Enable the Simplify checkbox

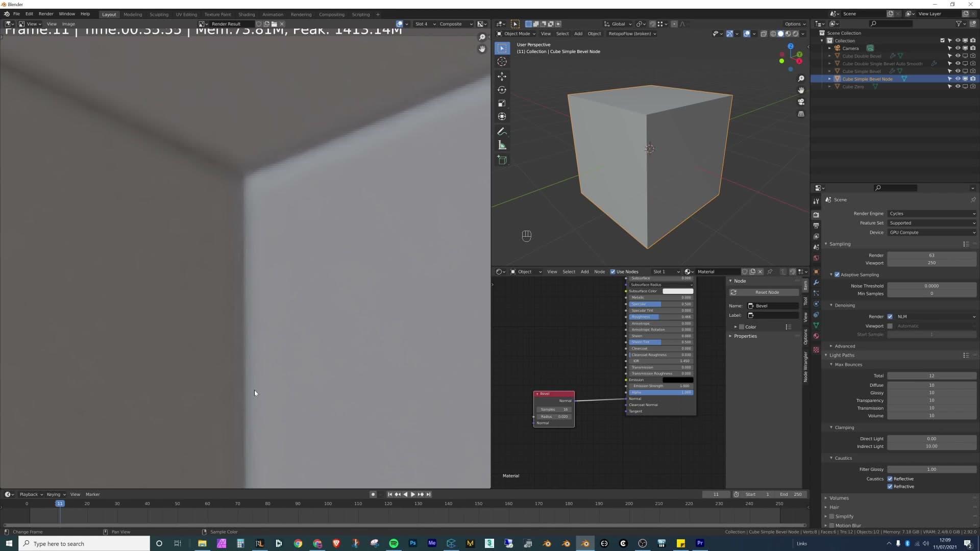coord(832,516)
